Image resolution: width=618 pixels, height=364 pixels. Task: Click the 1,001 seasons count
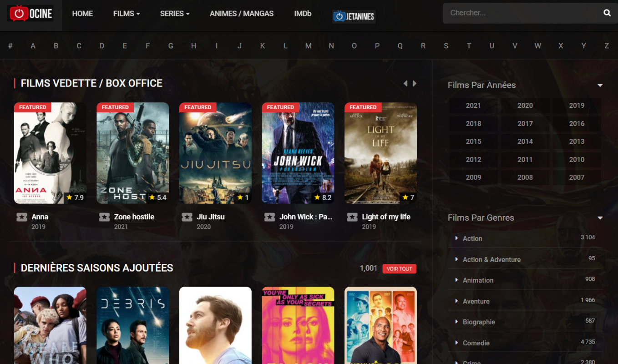pos(369,268)
